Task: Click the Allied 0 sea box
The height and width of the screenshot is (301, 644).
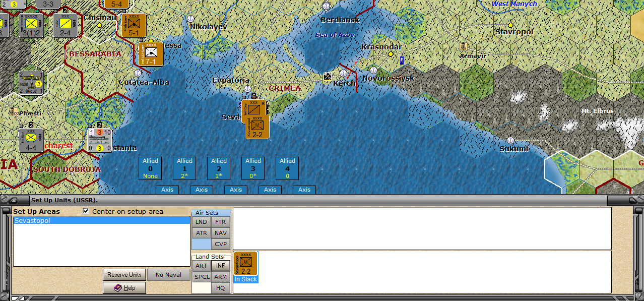Action: [x=150, y=168]
